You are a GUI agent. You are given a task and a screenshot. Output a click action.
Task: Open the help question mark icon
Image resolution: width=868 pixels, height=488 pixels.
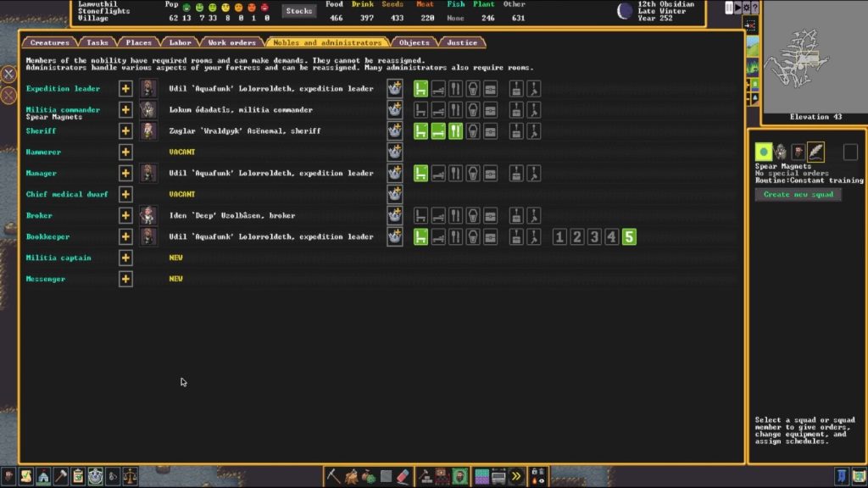click(x=755, y=8)
